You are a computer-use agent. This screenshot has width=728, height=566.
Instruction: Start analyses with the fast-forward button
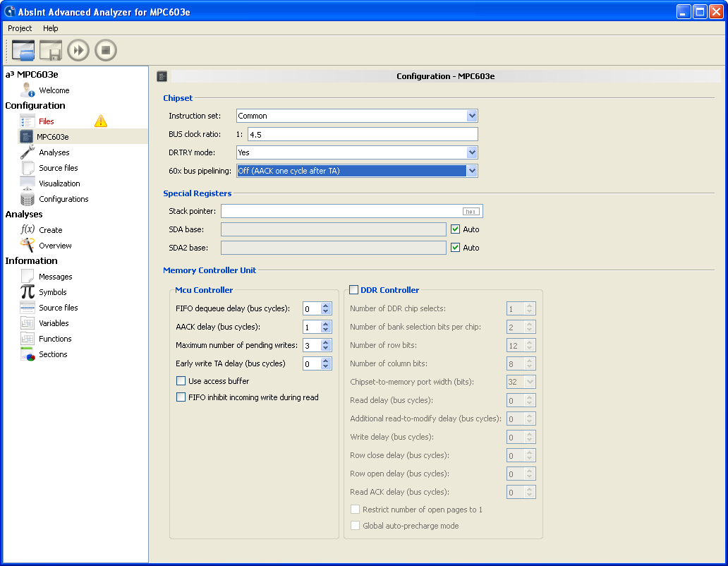click(x=78, y=50)
